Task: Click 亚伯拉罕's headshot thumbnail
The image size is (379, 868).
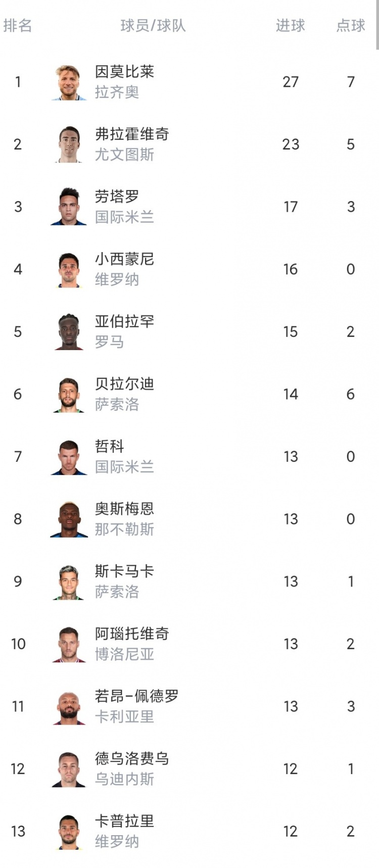Action: [69, 332]
